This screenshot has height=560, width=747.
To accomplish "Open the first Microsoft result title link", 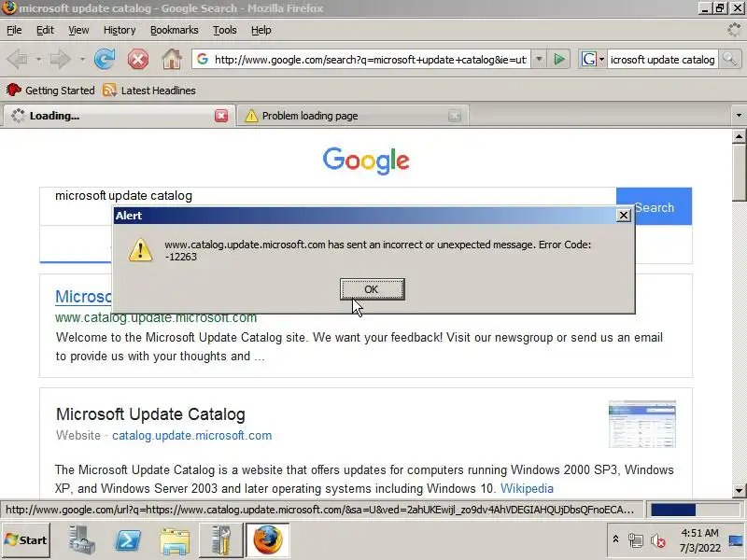I will 83,296.
